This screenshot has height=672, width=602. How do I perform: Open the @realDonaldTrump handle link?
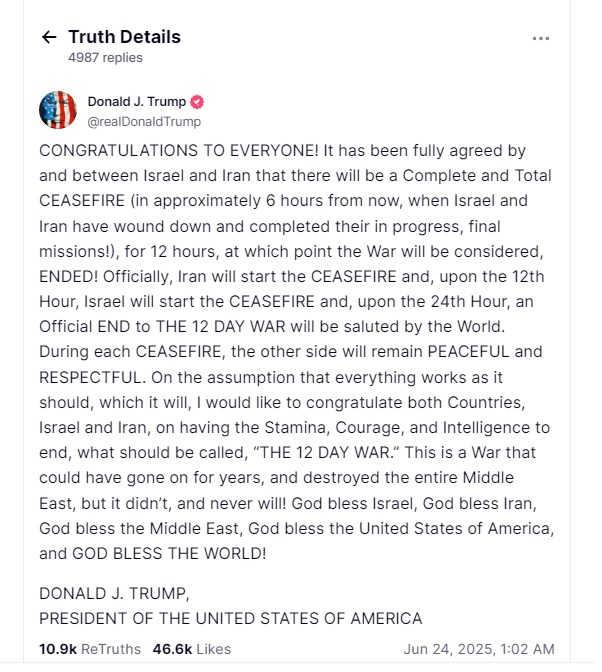click(144, 122)
